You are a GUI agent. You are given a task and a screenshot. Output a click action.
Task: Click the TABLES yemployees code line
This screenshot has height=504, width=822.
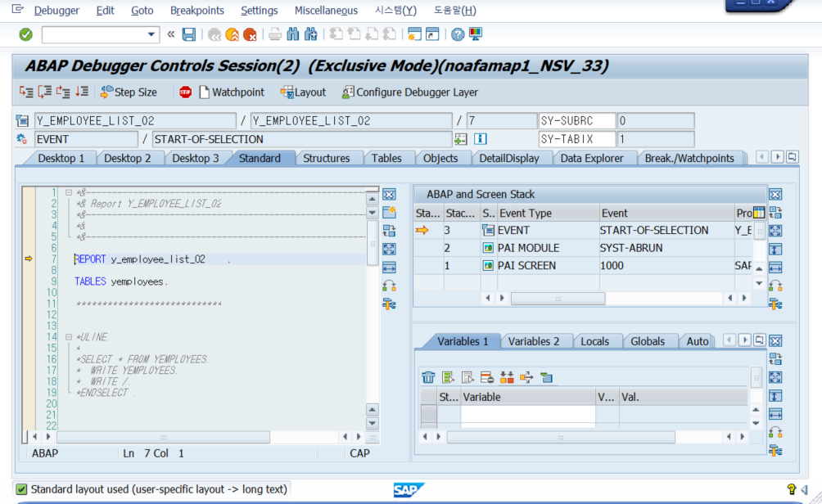coord(120,281)
